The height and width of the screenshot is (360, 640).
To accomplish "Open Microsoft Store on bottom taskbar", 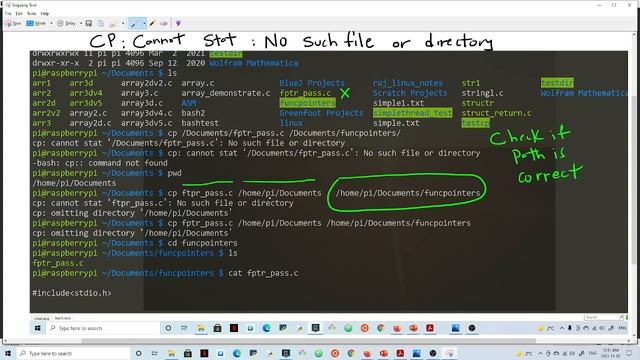I will [188, 353].
